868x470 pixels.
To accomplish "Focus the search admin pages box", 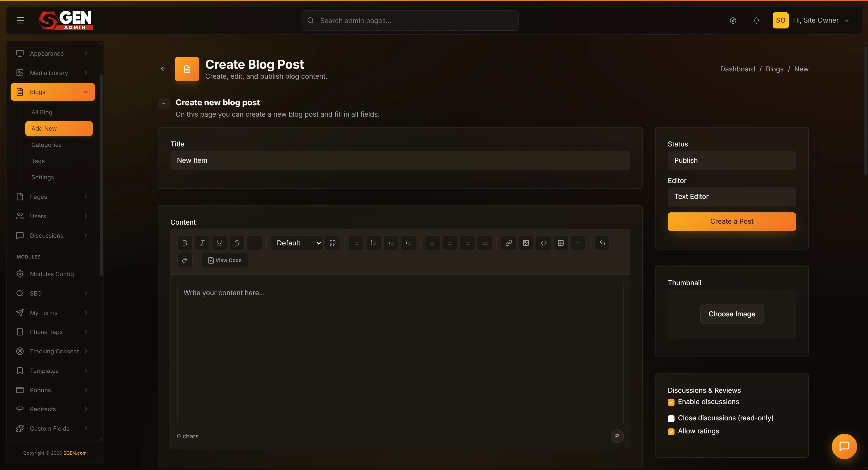I will click(410, 21).
